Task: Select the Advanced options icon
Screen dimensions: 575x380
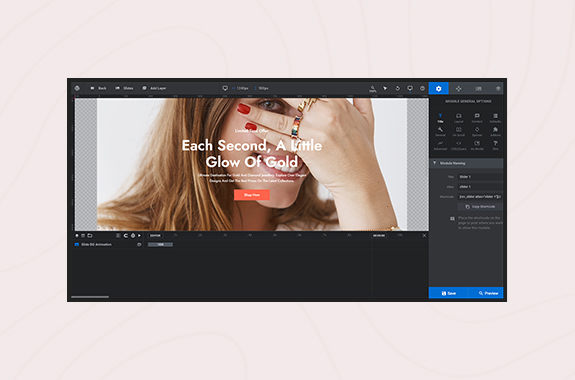Action: point(440,146)
